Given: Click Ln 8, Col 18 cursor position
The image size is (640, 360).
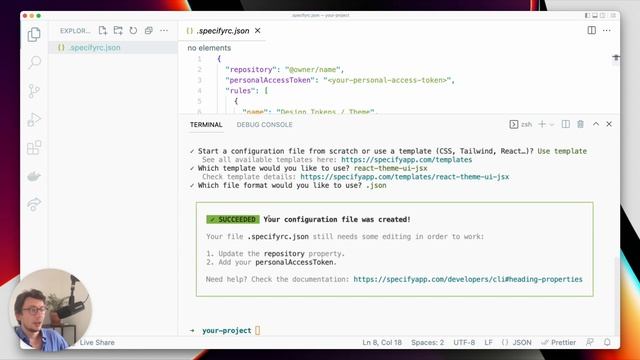Looking at the screenshot, I should [x=382, y=342].
